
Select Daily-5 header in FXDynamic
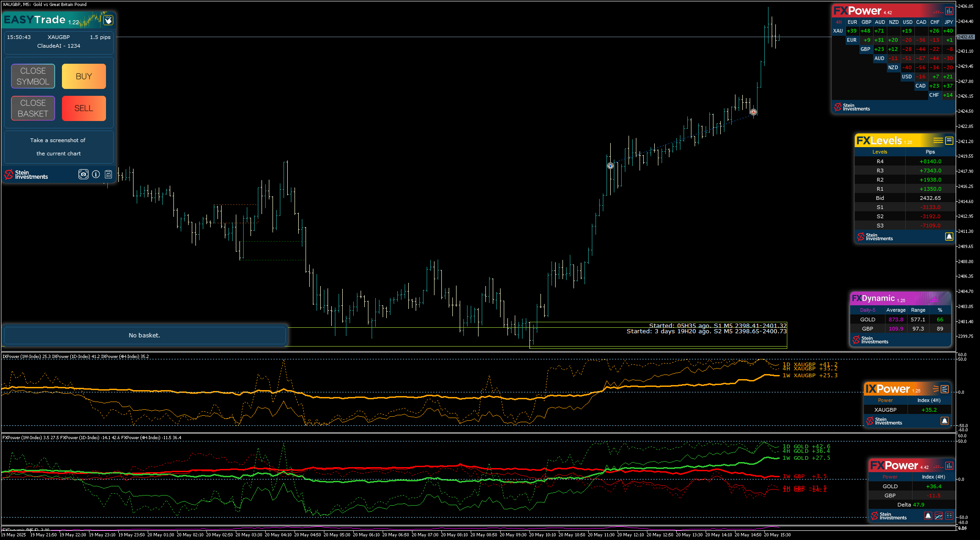click(x=867, y=310)
